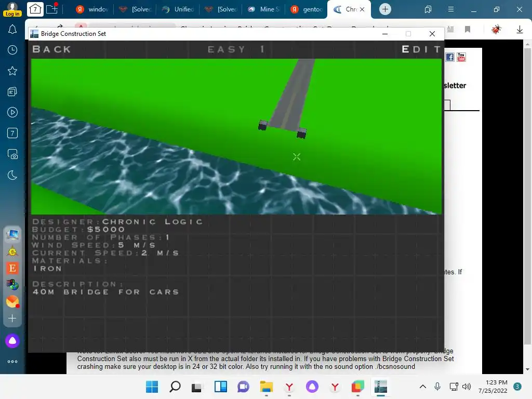Open taskbar Search magnifier
532x399 pixels.
tap(175, 387)
